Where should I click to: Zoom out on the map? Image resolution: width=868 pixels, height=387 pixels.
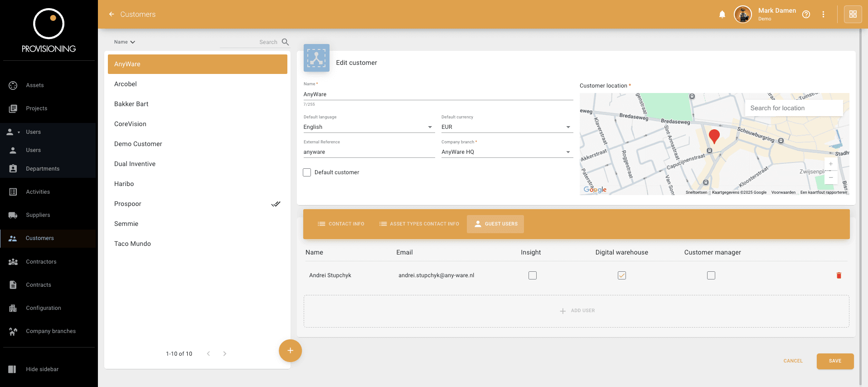[831, 177]
